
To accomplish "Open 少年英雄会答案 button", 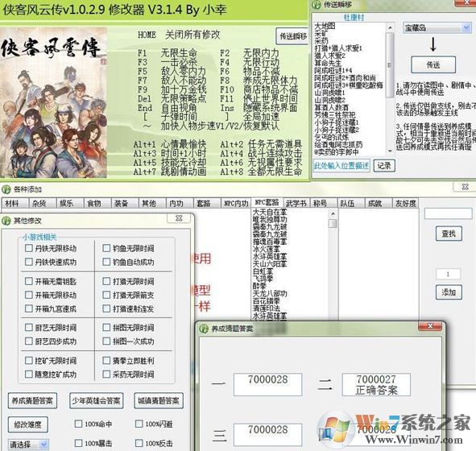I will coord(96,400).
